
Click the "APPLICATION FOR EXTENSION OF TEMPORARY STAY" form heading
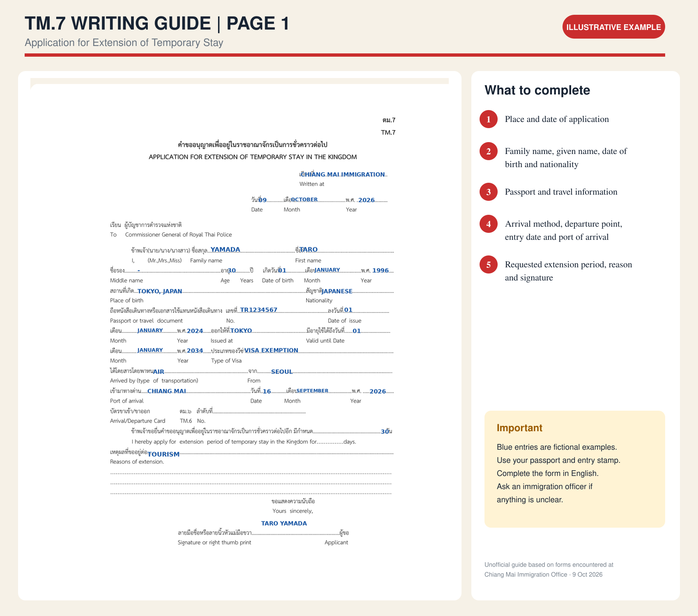[x=253, y=157]
